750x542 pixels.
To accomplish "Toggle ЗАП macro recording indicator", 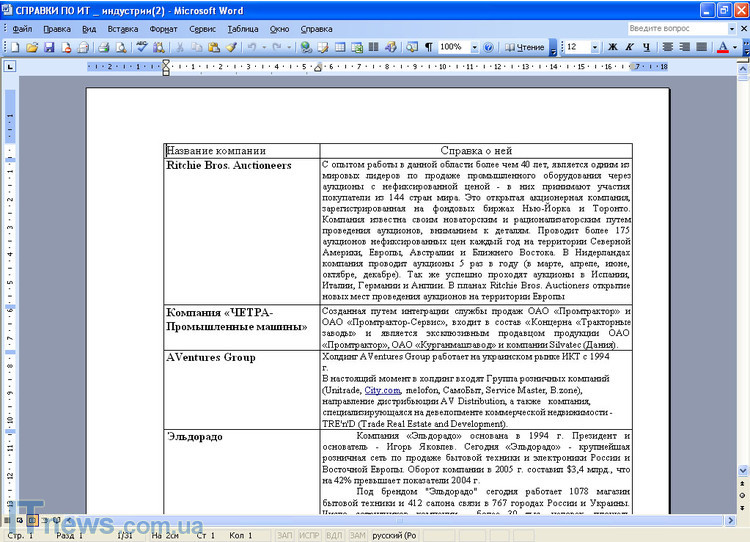I will (285, 535).
